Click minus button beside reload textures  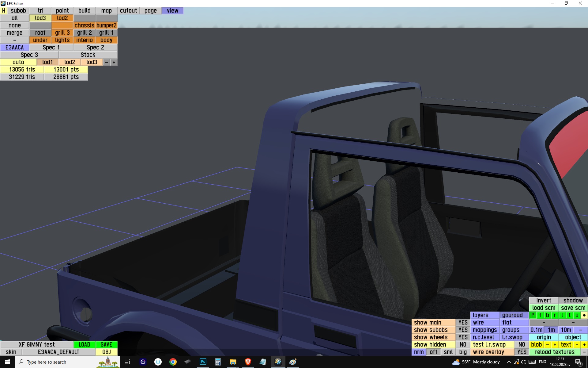[x=584, y=352]
